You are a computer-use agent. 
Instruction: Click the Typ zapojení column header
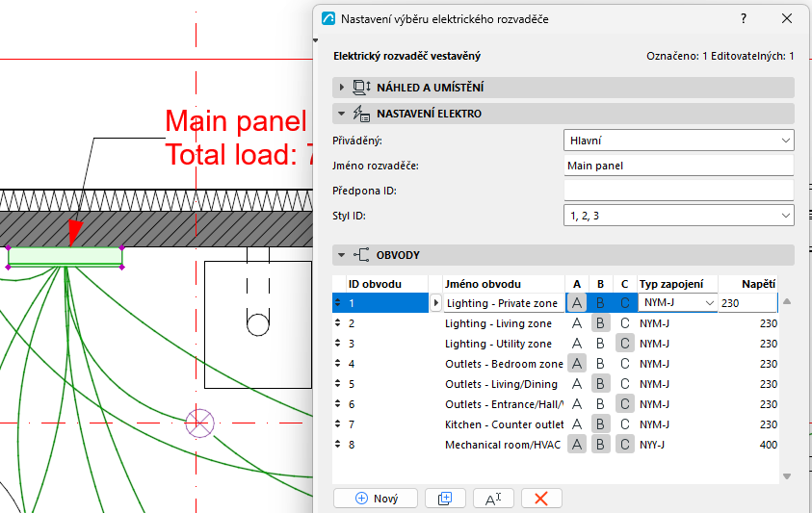[677, 284]
